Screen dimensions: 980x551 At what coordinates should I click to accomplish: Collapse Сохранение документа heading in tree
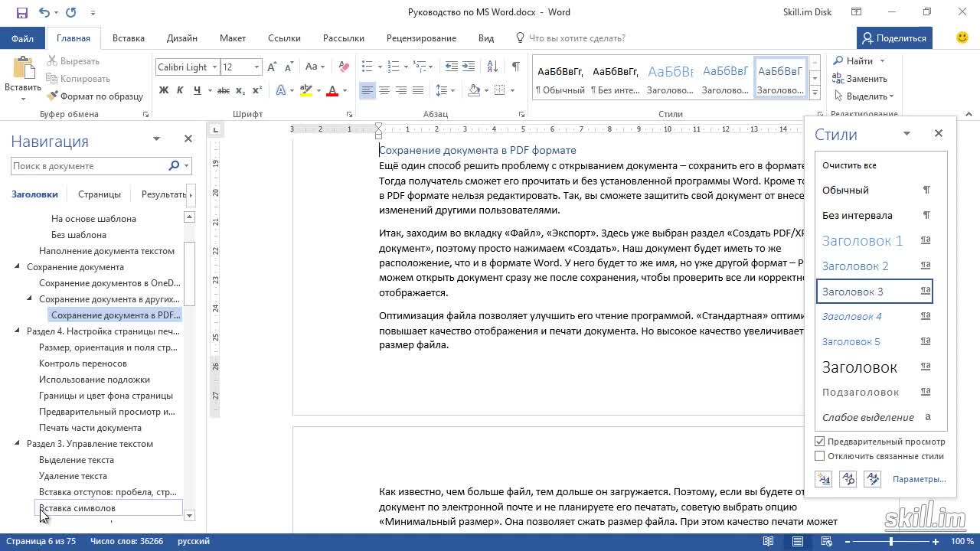[18, 267]
